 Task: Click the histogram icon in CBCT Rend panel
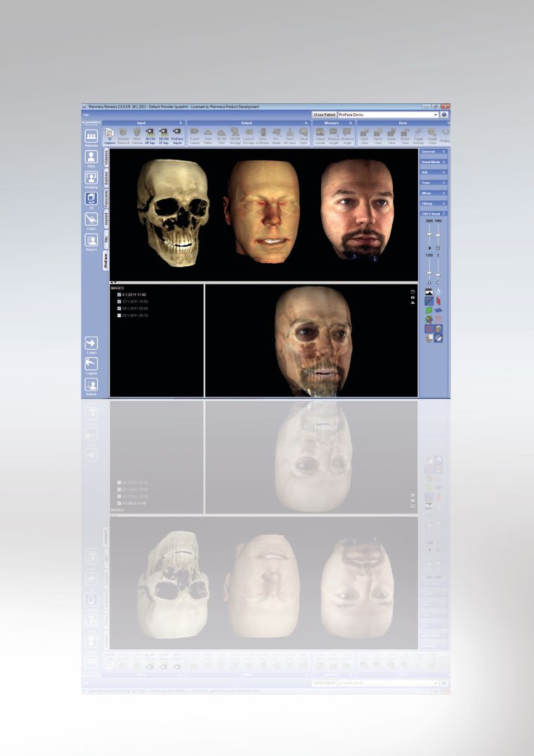(x=429, y=292)
